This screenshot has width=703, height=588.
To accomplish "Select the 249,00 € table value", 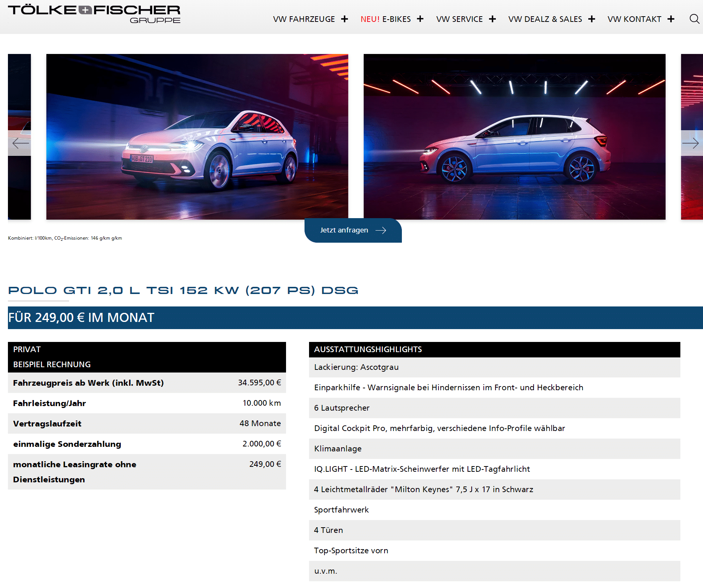I will point(265,464).
